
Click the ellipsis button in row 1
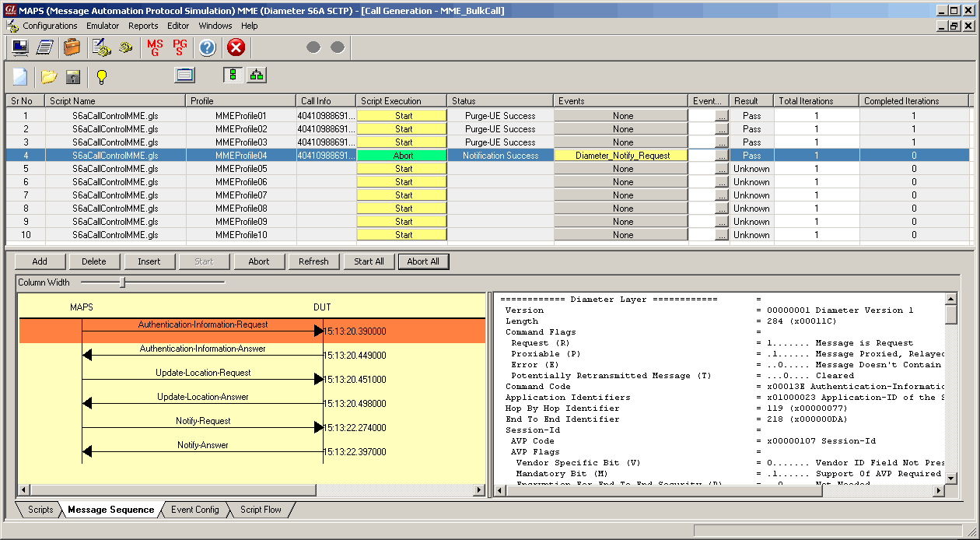click(x=721, y=116)
